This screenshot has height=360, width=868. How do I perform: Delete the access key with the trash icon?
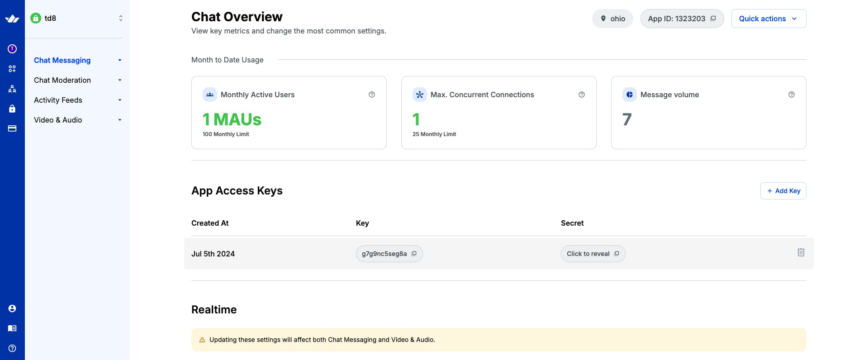click(x=801, y=252)
